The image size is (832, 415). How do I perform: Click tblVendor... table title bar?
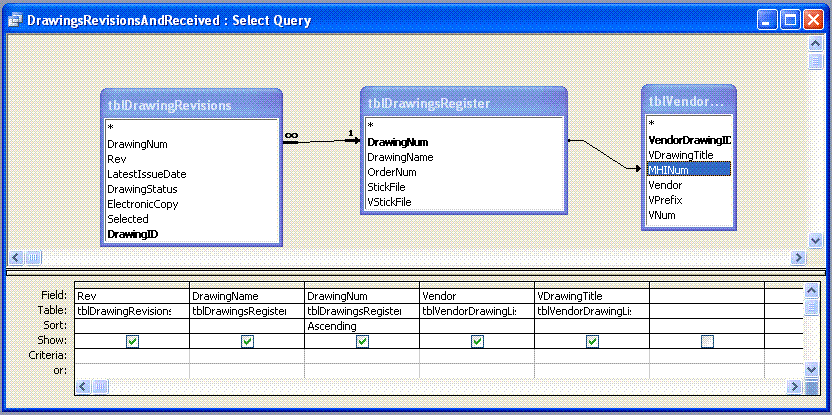click(x=689, y=101)
